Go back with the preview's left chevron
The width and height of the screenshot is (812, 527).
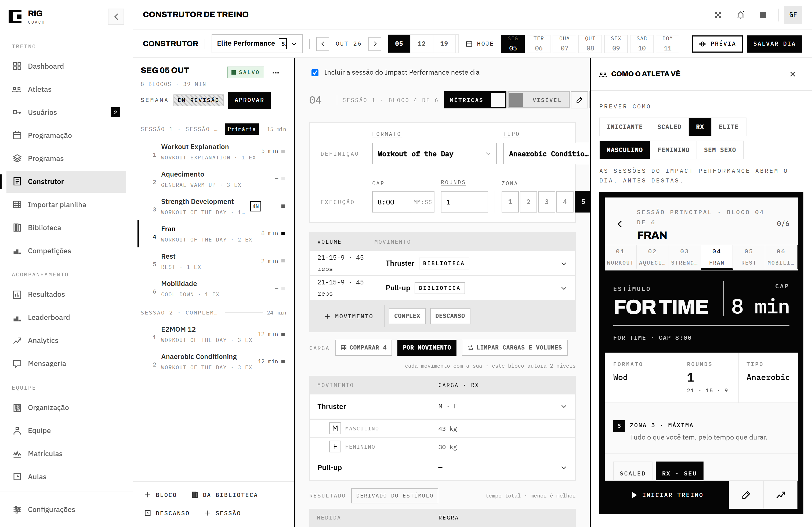pyautogui.click(x=620, y=224)
